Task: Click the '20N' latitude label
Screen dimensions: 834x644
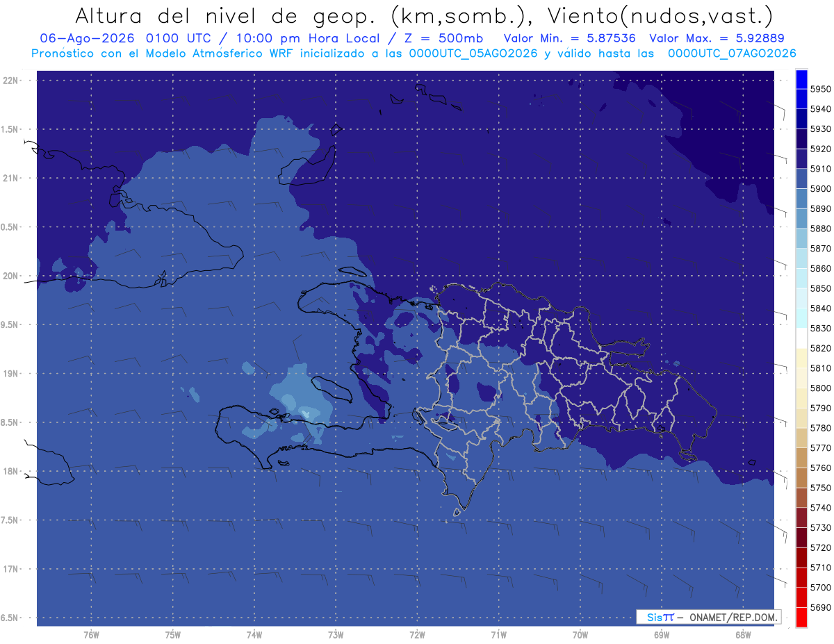Action: coord(10,276)
